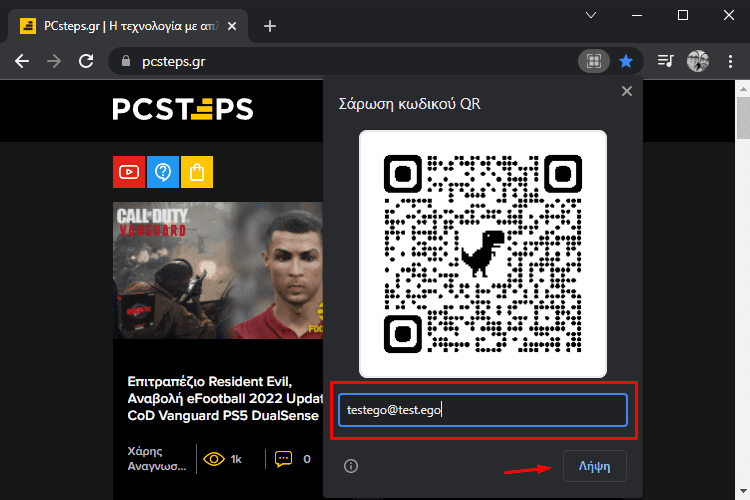Open Chrome three-dot menu

[730, 61]
